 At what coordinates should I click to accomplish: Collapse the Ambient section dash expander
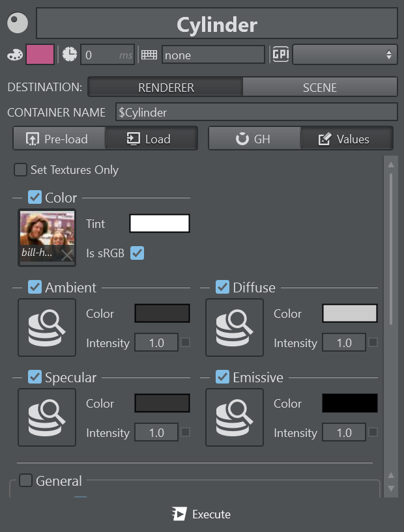tap(17, 287)
